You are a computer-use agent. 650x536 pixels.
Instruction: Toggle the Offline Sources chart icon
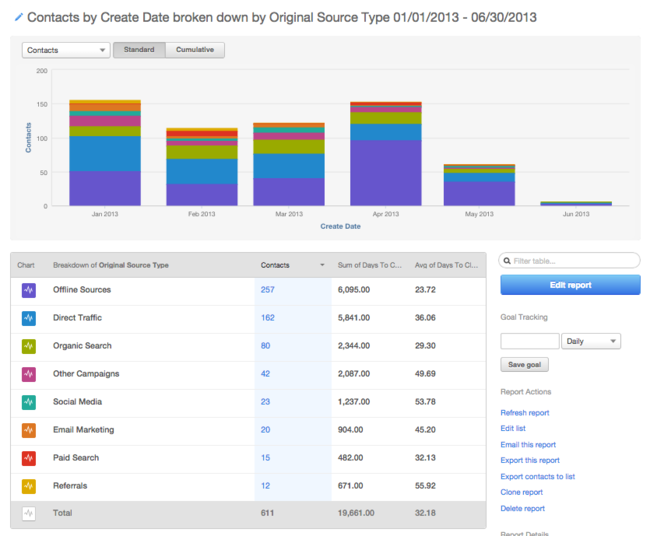28,290
